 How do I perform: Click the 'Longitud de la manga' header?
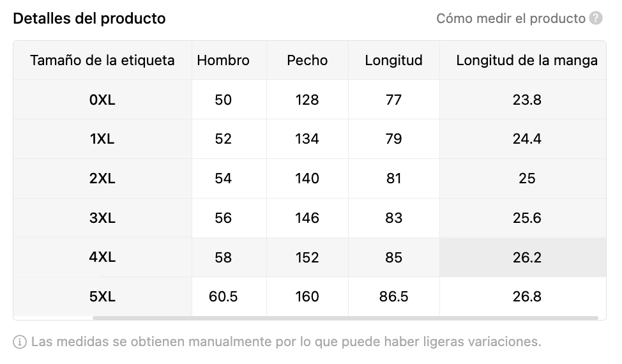pyautogui.click(x=527, y=60)
